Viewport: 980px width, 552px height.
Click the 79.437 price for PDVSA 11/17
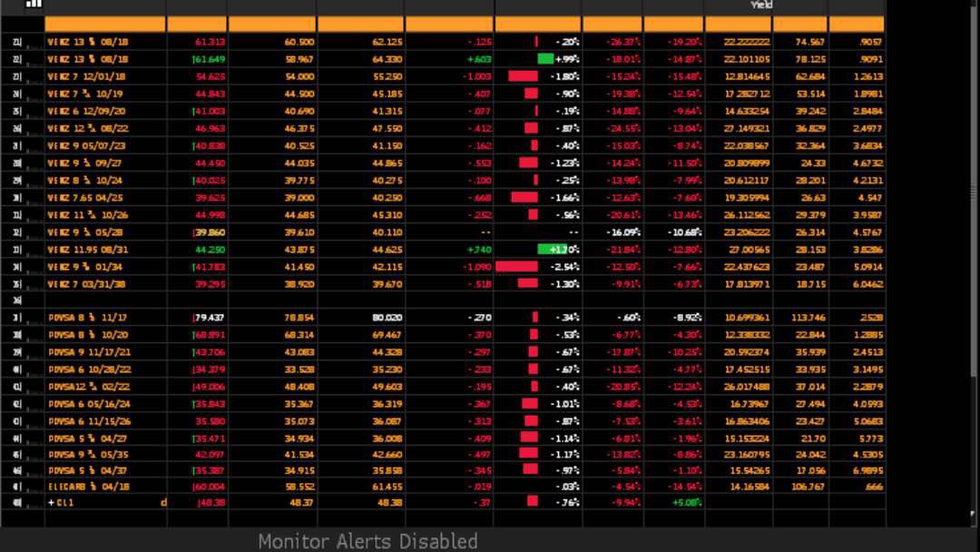[x=210, y=318]
